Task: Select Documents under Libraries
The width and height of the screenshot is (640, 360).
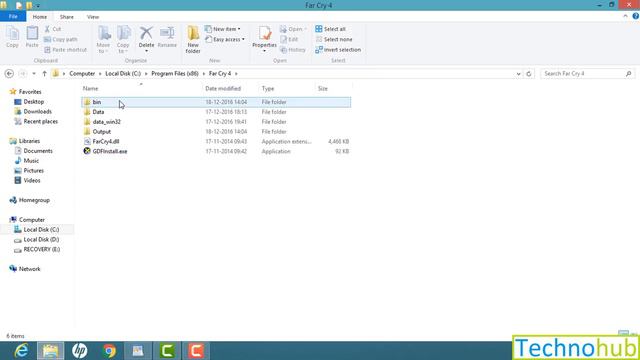Action: pos(33,151)
